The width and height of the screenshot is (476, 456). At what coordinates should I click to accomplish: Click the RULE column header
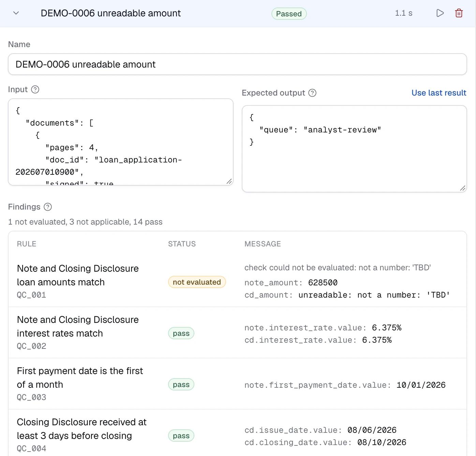(x=27, y=244)
